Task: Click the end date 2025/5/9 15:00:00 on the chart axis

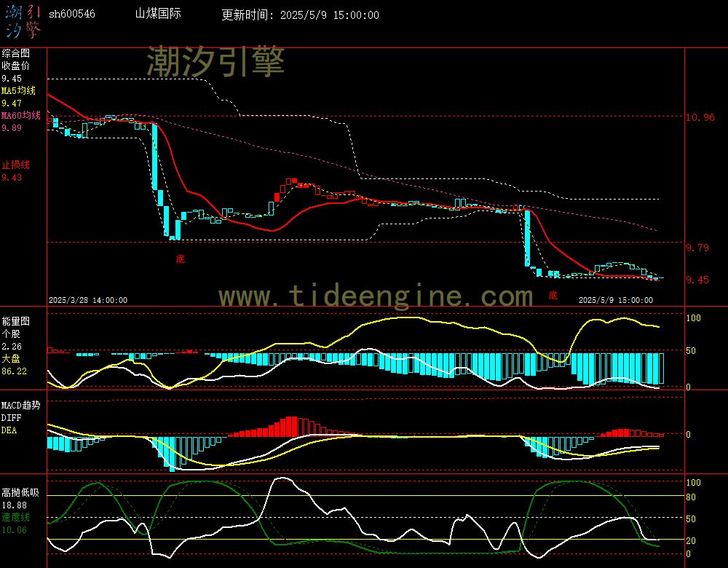Action: [x=616, y=301]
